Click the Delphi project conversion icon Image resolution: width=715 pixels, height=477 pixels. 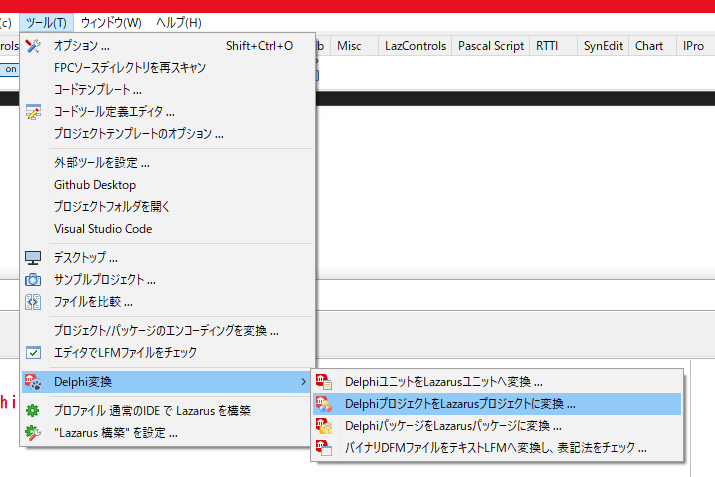pyautogui.click(x=324, y=404)
